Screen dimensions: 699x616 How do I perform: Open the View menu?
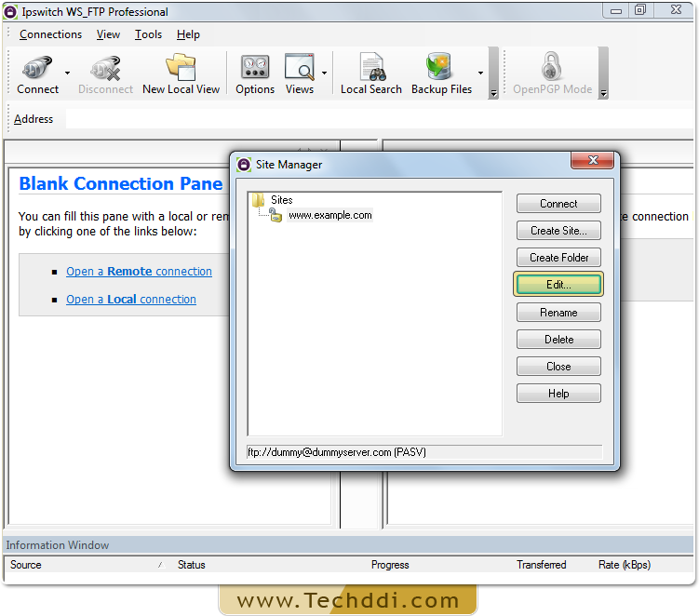pyautogui.click(x=108, y=34)
